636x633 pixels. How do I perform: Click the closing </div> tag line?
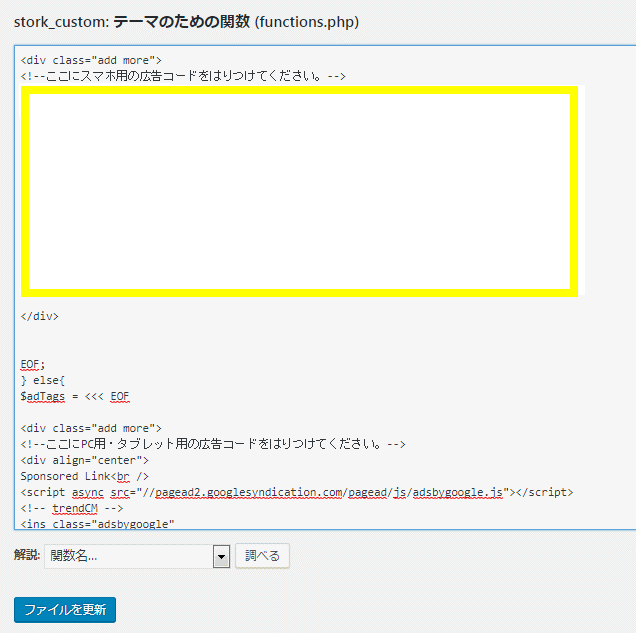(x=39, y=316)
